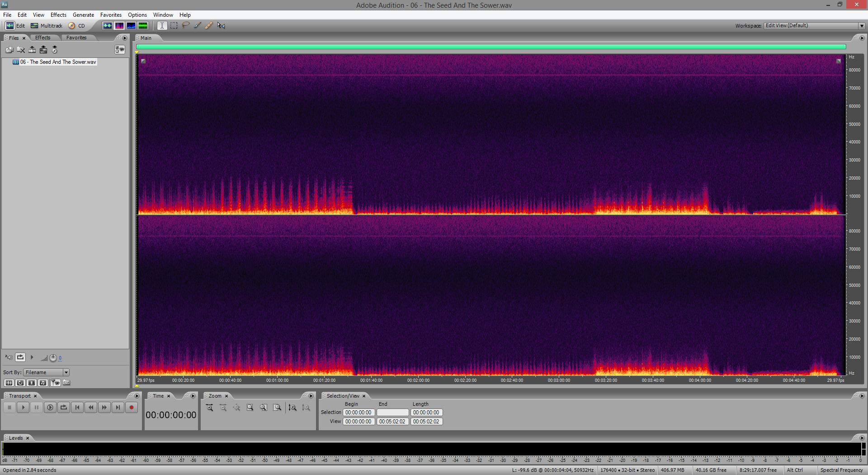Select the Lasso Selection tool
This screenshot has width=868, height=475.
pos(186,26)
